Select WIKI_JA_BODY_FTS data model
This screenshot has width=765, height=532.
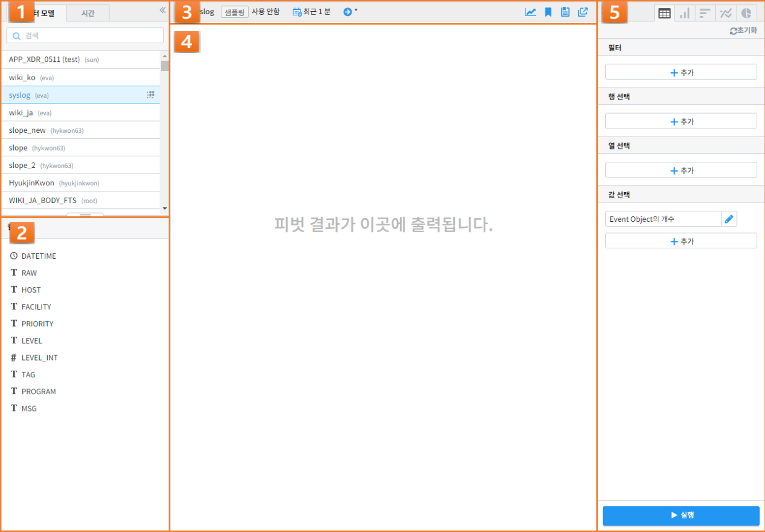[81, 200]
